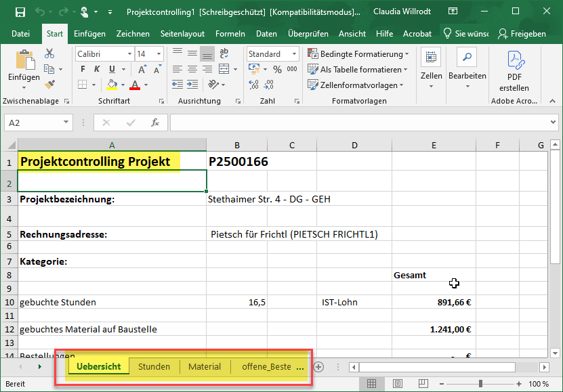Open the Standard number format dropdown
563x392 pixels.
[294, 53]
